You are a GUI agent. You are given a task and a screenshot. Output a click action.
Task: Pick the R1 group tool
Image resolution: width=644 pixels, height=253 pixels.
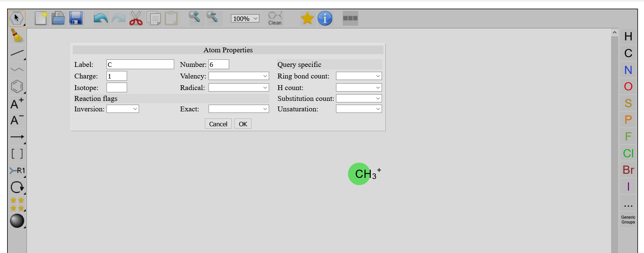tap(17, 170)
